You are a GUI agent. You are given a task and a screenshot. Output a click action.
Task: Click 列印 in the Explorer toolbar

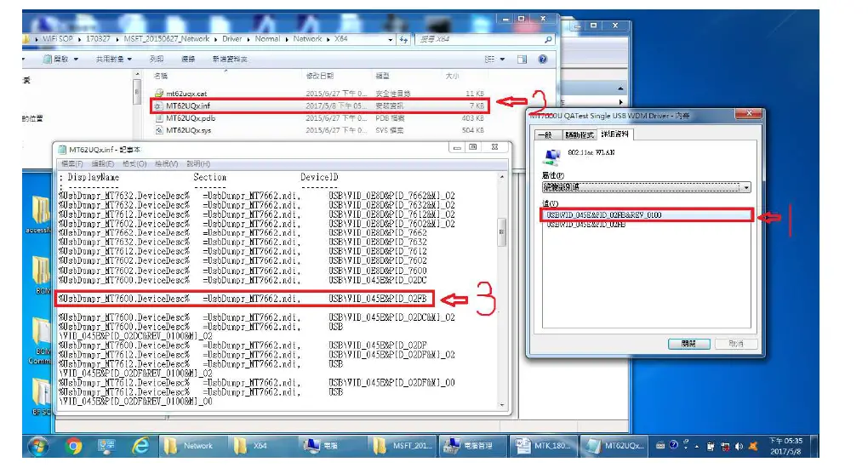(x=156, y=60)
